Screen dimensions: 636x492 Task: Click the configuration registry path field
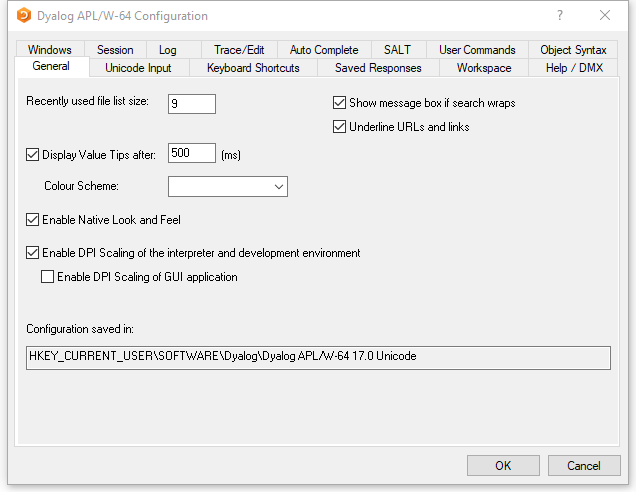click(x=318, y=358)
